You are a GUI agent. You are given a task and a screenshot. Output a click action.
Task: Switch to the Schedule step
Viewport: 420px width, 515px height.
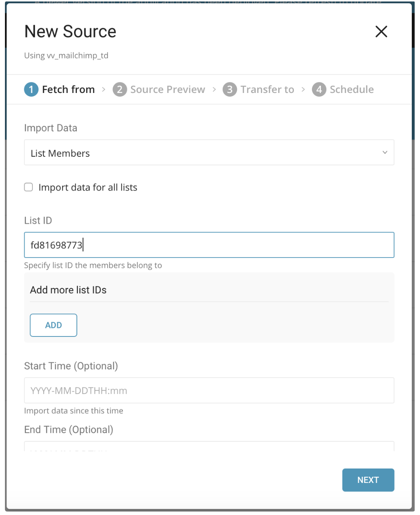pos(351,90)
